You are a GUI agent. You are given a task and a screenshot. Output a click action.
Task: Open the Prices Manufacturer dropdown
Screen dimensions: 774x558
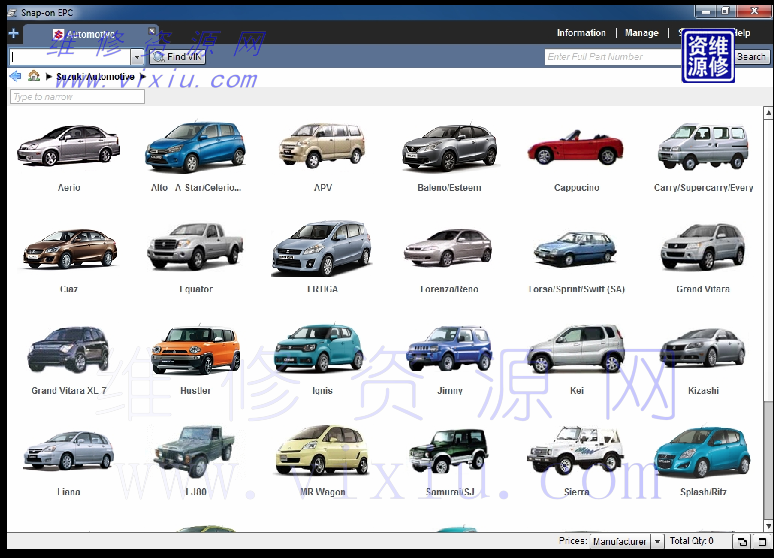coord(656,541)
